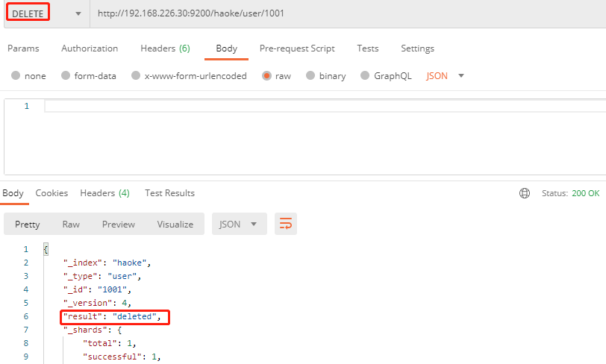
Task: Open the Authorization tab
Action: point(90,48)
